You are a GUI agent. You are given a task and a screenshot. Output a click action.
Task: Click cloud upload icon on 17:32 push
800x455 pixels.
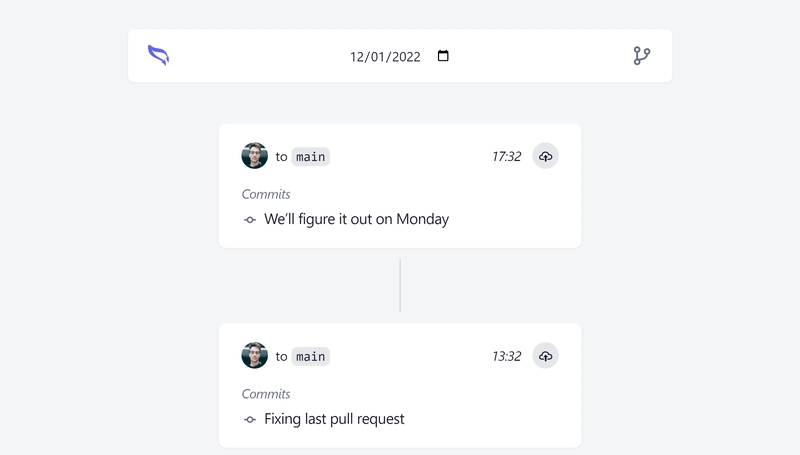[x=545, y=156]
